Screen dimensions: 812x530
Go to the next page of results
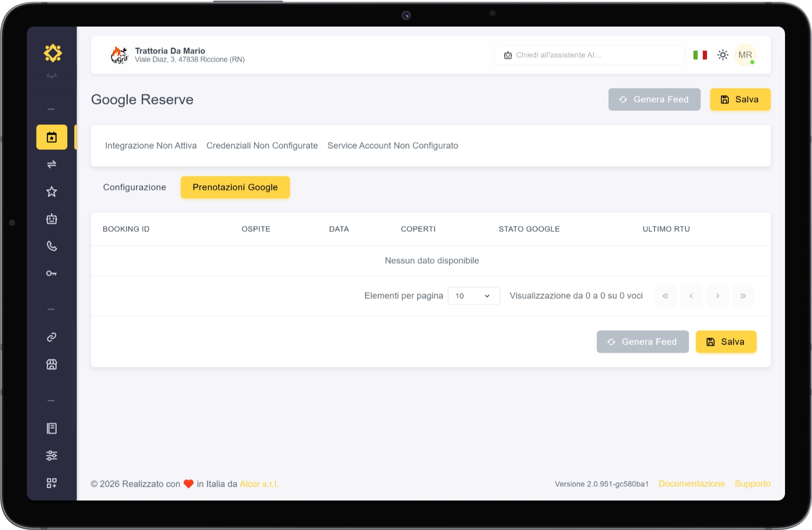click(x=717, y=296)
